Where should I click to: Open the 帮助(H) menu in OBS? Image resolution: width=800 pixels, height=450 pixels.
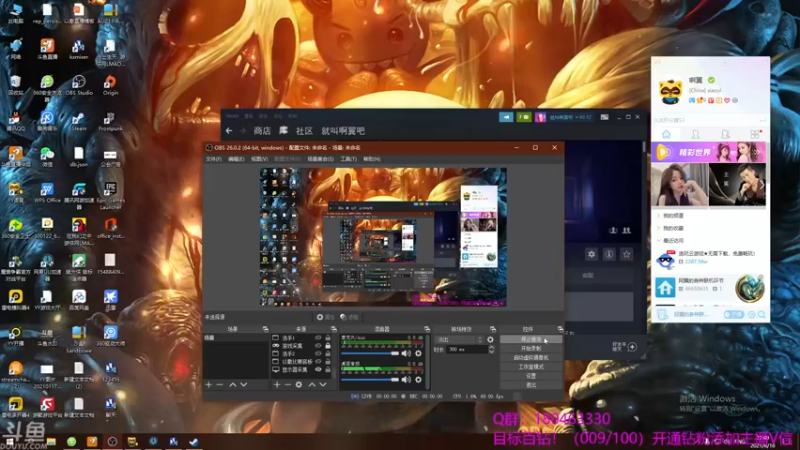pos(371,159)
